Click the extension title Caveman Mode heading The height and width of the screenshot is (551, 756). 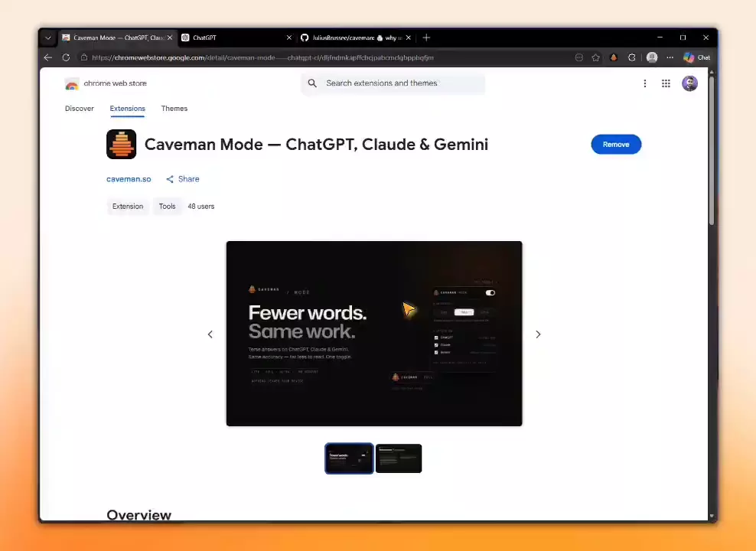click(316, 144)
